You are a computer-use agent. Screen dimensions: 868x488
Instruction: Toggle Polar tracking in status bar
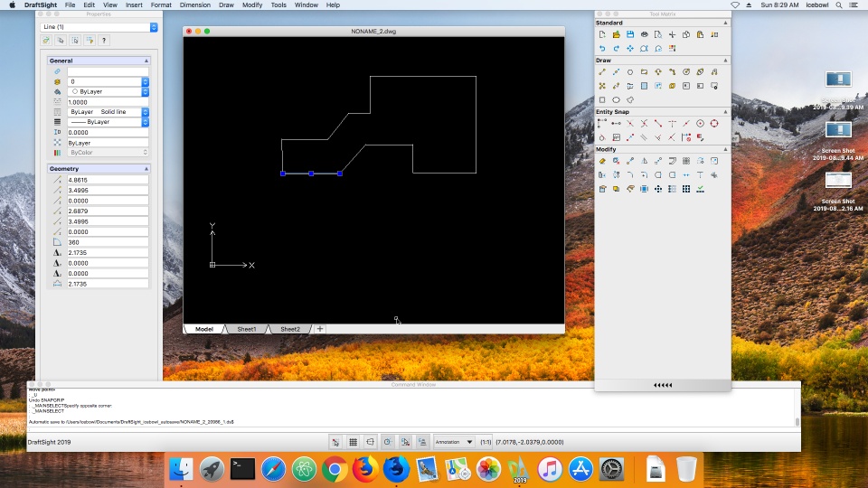(387, 442)
